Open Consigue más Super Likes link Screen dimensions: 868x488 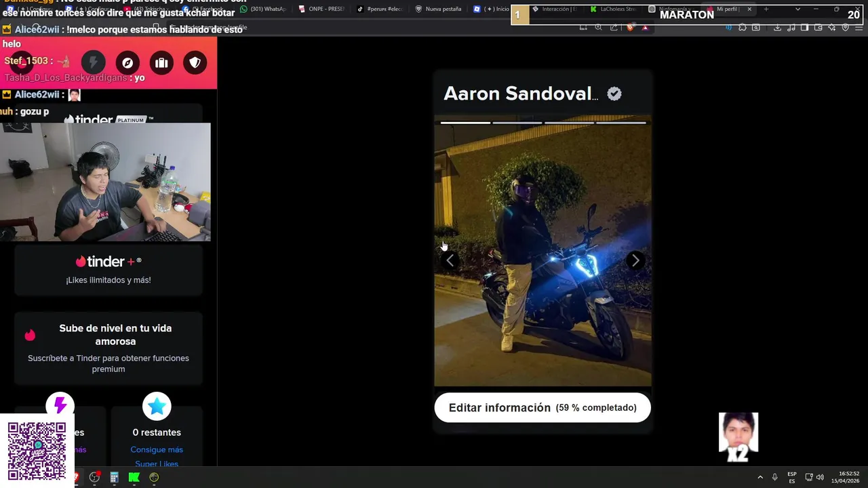click(157, 457)
